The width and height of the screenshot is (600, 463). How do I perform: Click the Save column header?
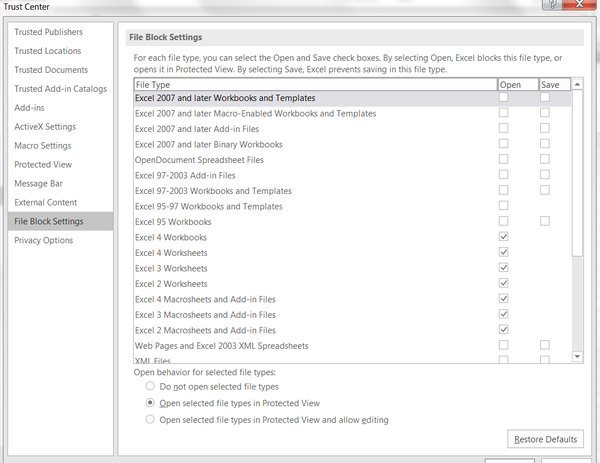pos(555,85)
